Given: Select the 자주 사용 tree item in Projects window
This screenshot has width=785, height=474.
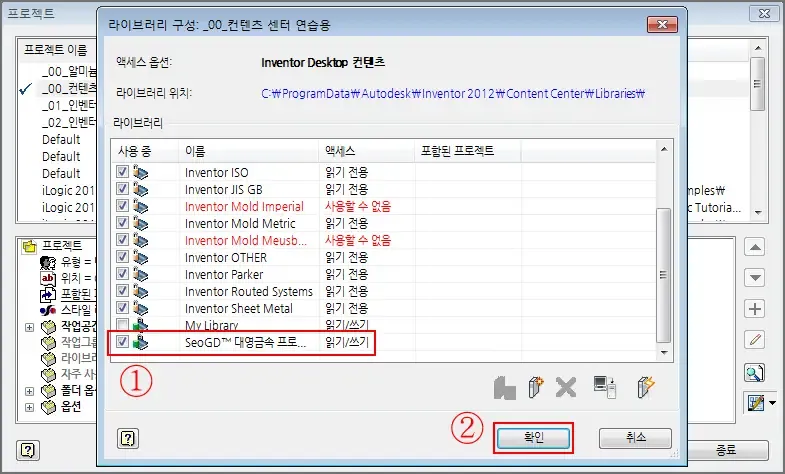Looking at the screenshot, I should point(78,374).
